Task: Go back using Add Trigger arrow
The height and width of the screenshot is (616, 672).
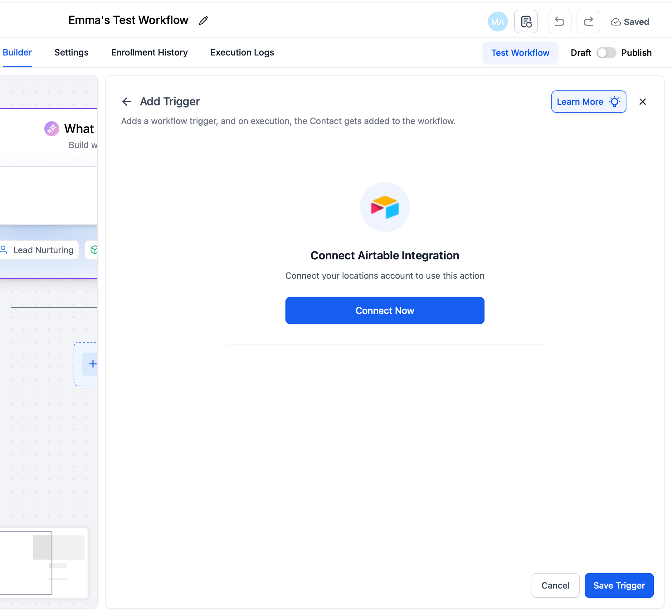Action: click(x=126, y=102)
